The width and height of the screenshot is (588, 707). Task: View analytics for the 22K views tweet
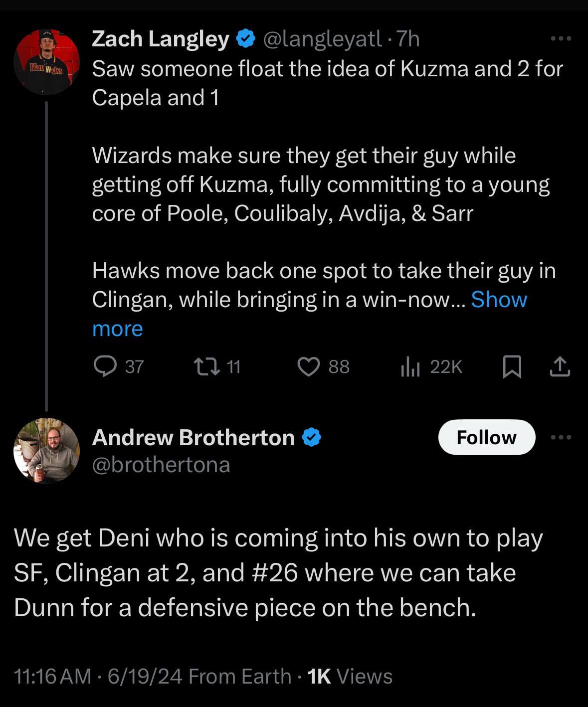(x=410, y=367)
